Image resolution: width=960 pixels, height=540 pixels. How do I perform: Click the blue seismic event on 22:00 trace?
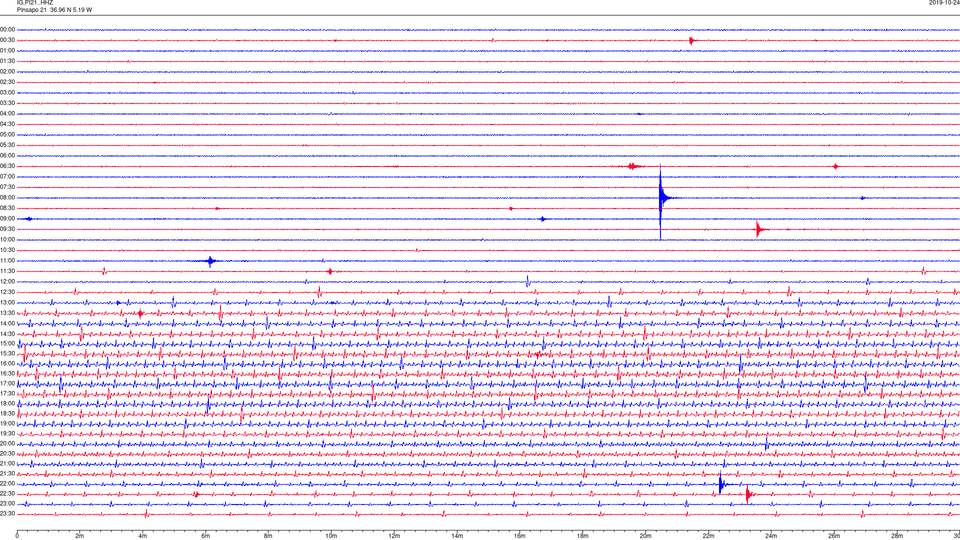coord(721,484)
